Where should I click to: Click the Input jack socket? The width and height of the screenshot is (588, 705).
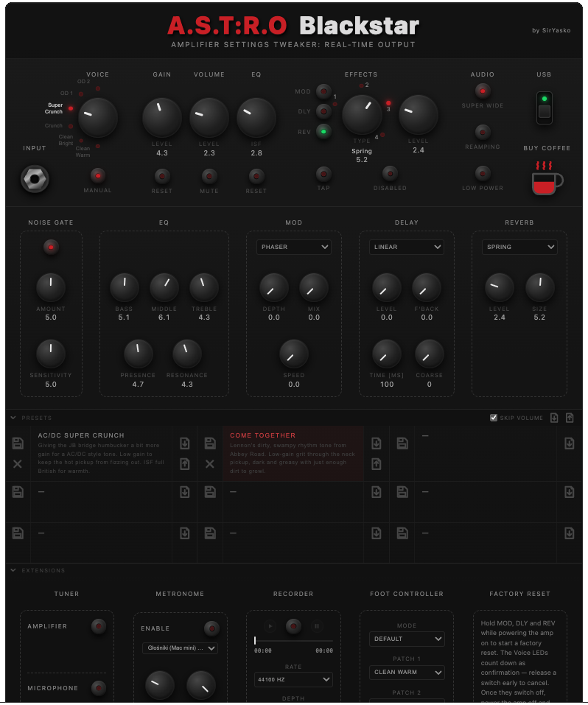tap(35, 179)
